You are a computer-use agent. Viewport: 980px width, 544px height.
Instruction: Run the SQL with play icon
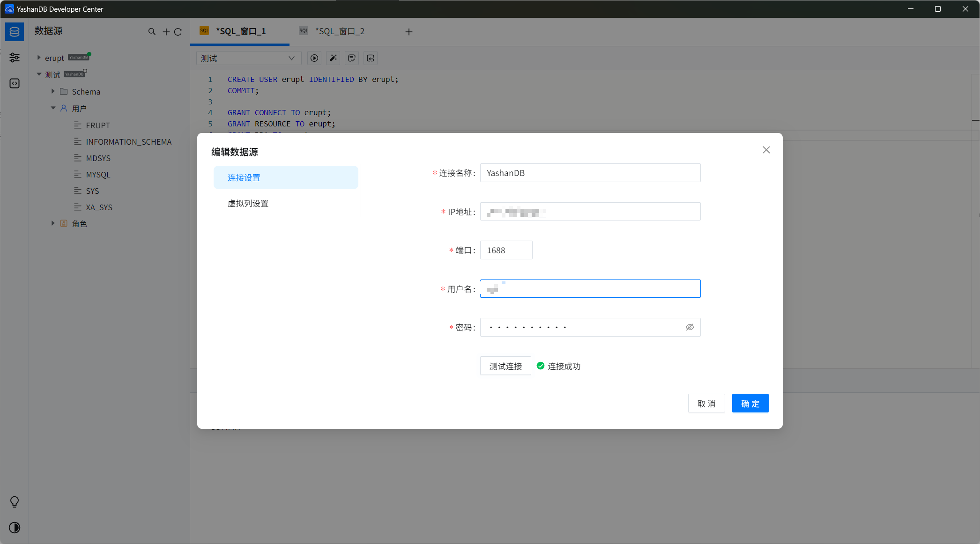[314, 58]
